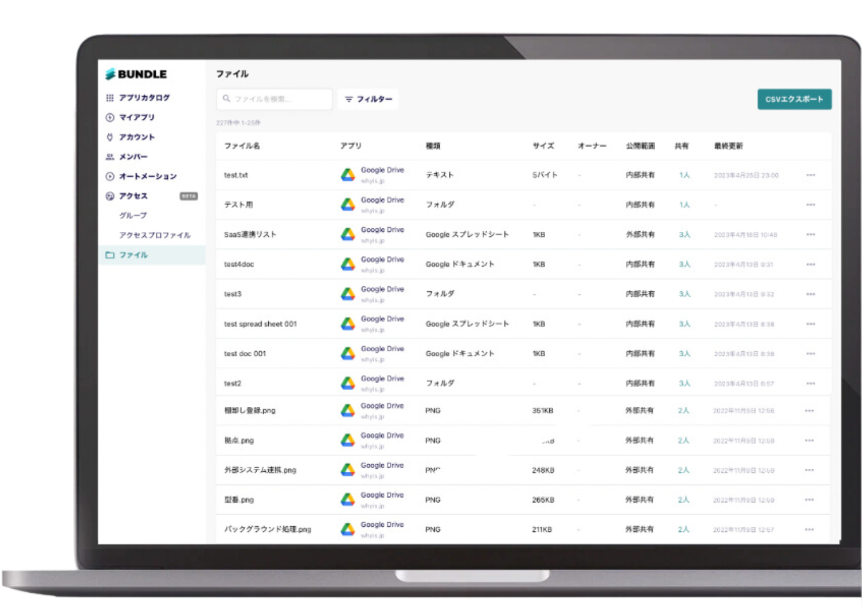Click file name 棚卸し登録.png

click(250, 411)
